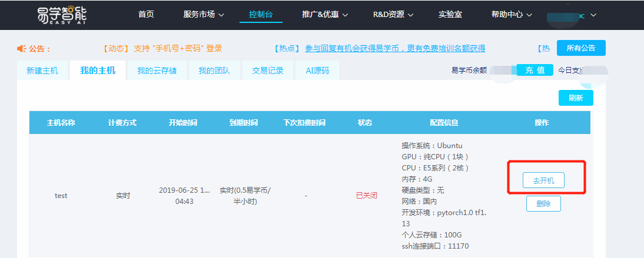This screenshot has height=258, width=644.
Task: Select the 控制台 console menu item
Action: pyautogui.click(x=261, y=15)
